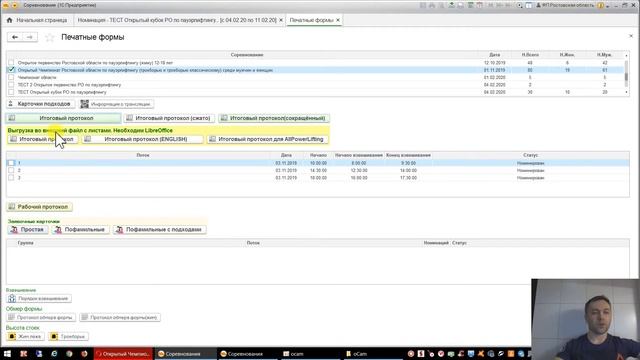Export Итоговый протокол для AllPowerLifting
The width and height of the screenshot is (640, 360).
point(267,139)
